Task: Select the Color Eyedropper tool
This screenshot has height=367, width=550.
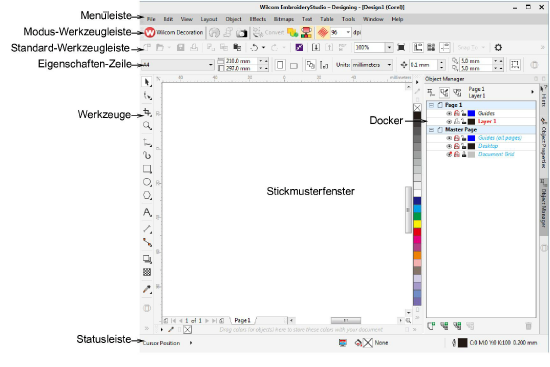Action: pos(147,289)
